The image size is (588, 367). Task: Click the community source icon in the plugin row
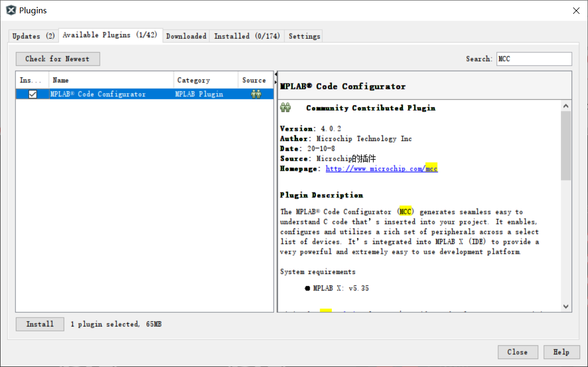(x=256, y=94)
